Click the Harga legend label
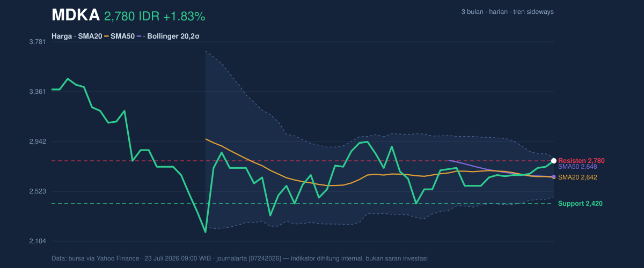This screenshot has width=644, height=268. [61, 36]
